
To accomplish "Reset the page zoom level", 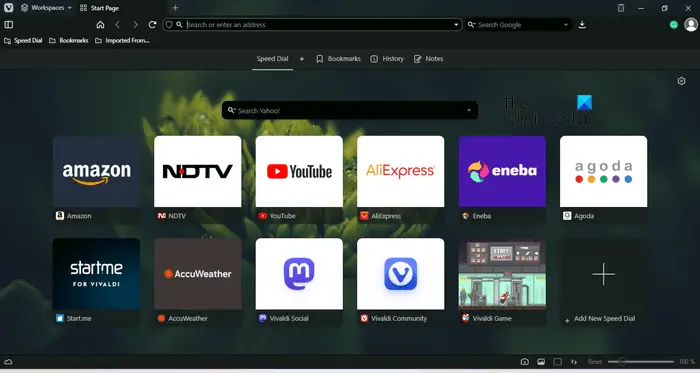I will 595,362.
